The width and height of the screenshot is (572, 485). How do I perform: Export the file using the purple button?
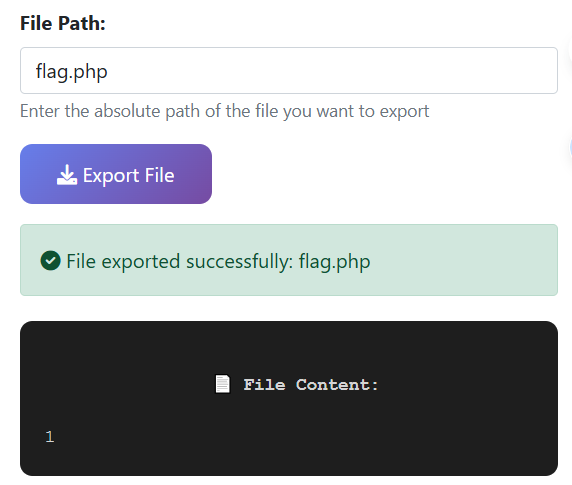coord(116,174)
